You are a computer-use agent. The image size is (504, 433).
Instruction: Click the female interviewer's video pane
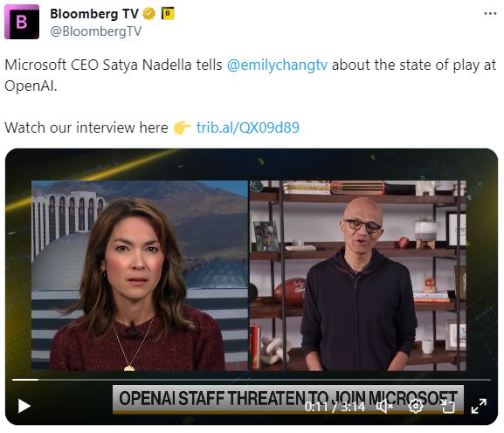(140, 275)
